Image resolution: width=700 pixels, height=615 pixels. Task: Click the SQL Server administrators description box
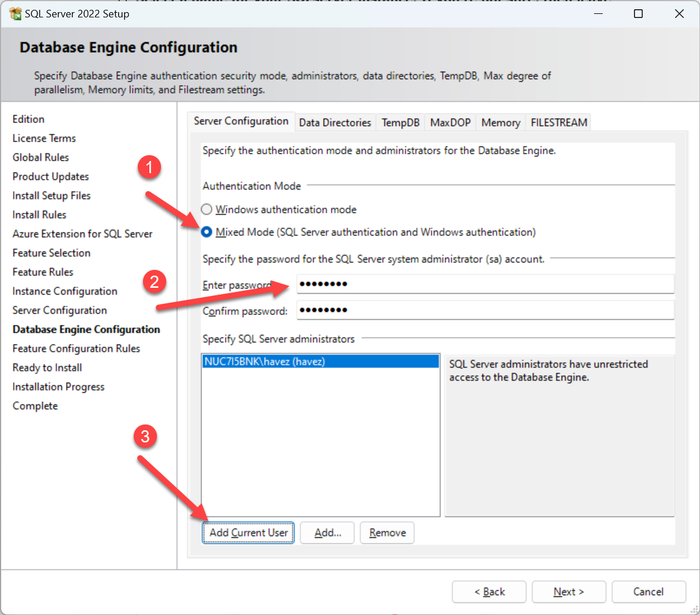[559, 435]
